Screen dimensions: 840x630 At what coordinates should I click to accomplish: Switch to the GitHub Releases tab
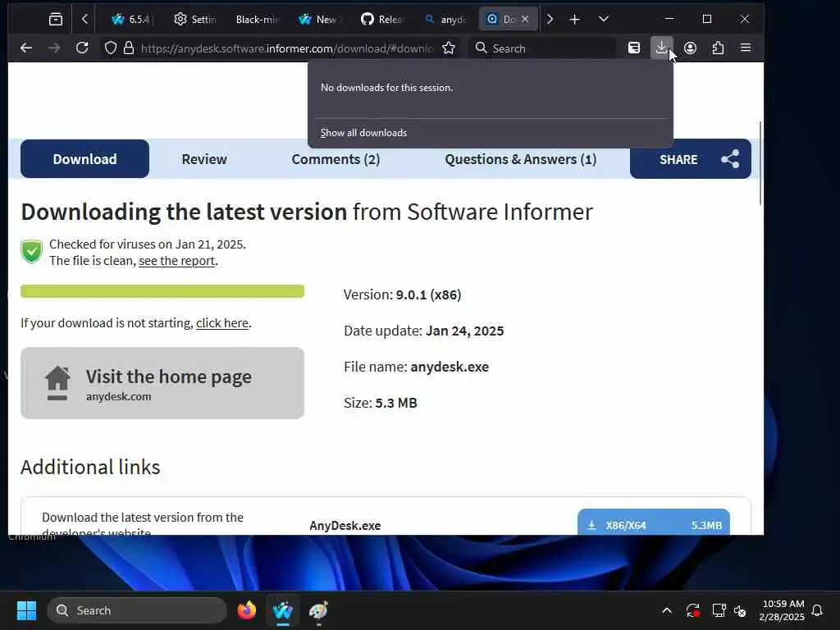[x=381, y=20]
